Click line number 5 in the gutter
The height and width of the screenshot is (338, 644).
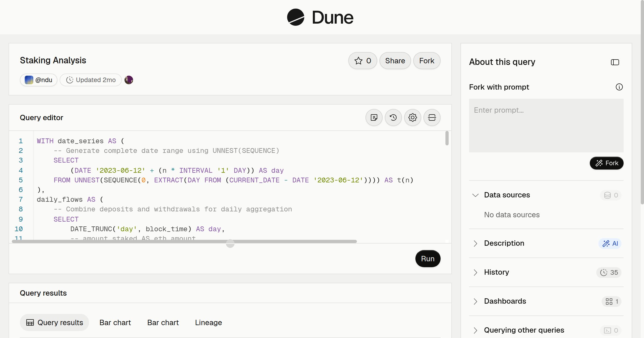click(21, 180)
